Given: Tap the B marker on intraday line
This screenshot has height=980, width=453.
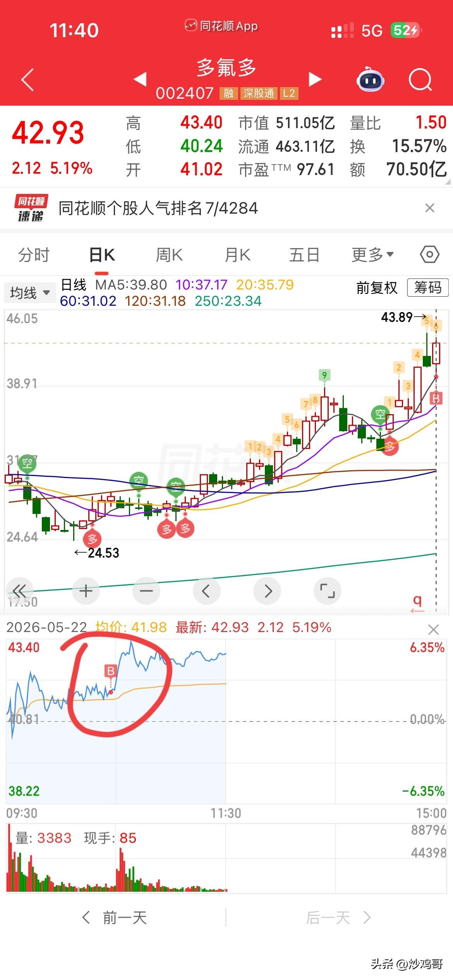Looking at the screenshot, I should pyautogui.click(x=111, y=671).
